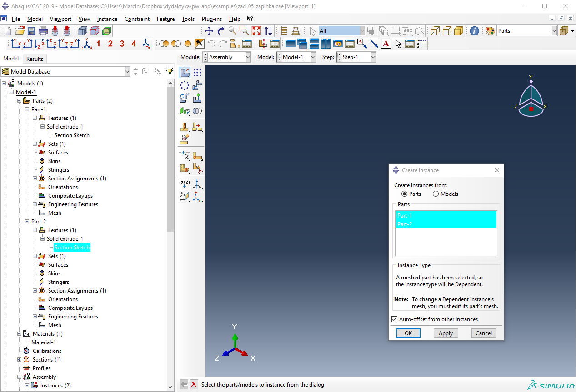Click the Save Model Database icon

[31, 31]
